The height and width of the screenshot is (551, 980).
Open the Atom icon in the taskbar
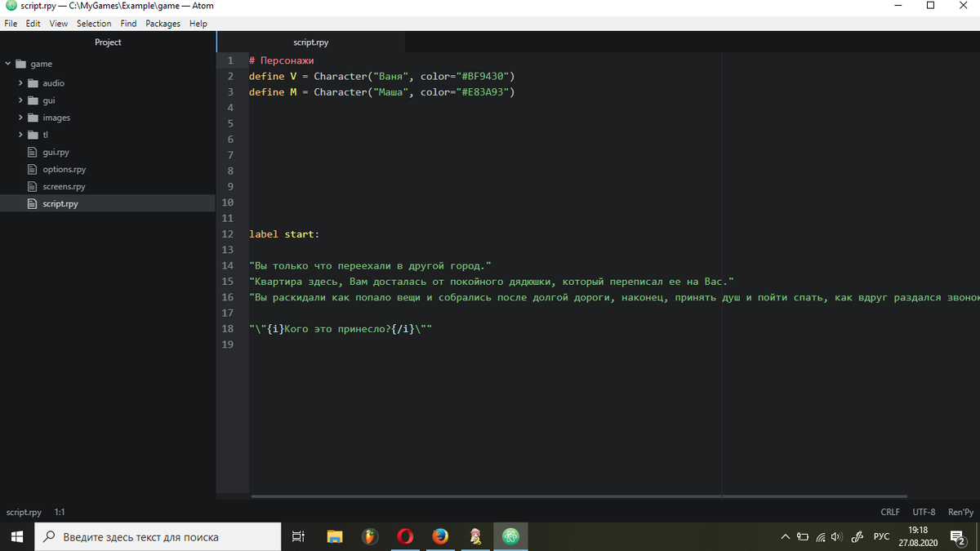coord(511,536)
